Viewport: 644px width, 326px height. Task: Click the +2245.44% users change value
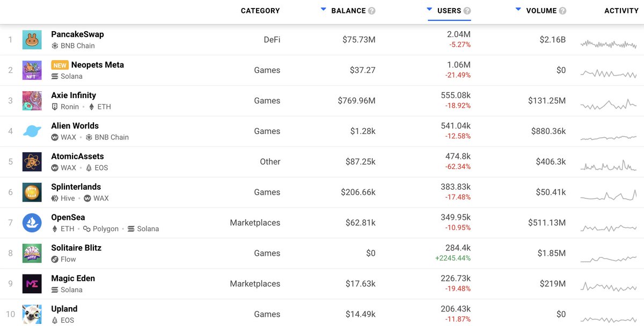[x=453, y=258]
